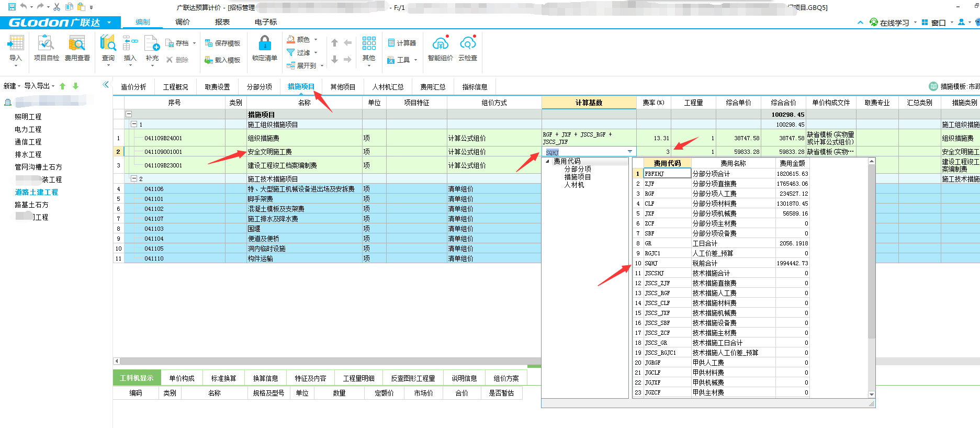Click green up arrow in project panel
980x428 pixels.
pos(62,86)
